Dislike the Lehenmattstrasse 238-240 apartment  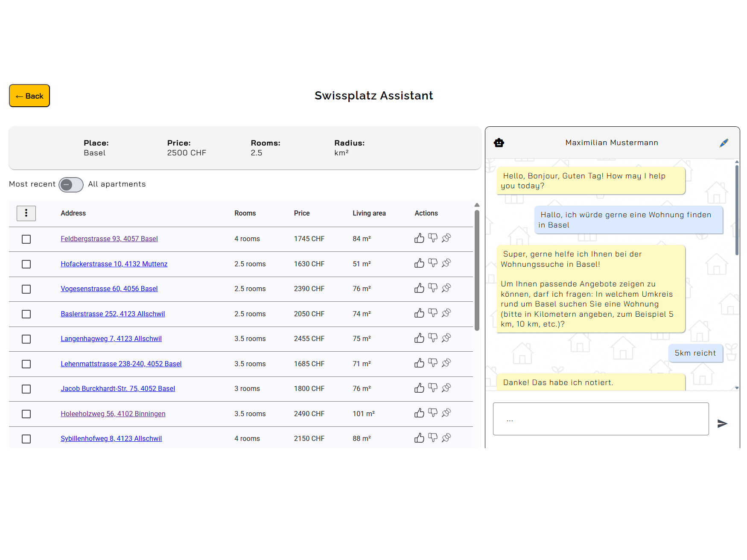point(433,363)
